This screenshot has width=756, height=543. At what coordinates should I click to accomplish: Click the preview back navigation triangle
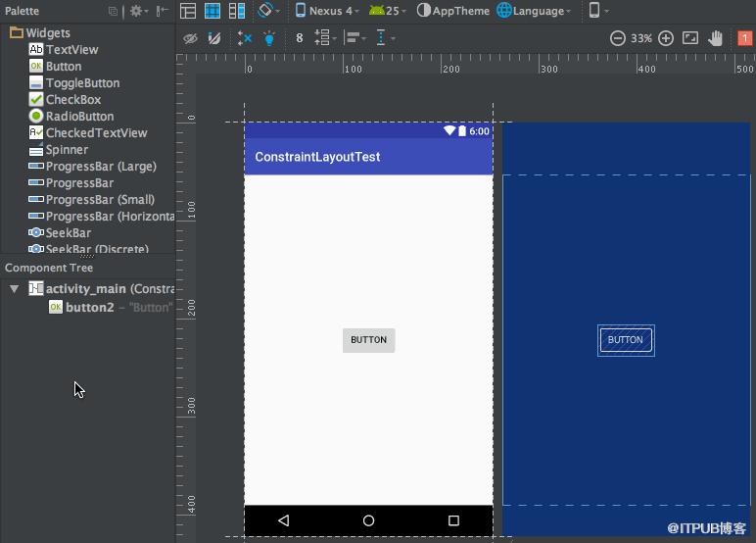pos(284,520)
